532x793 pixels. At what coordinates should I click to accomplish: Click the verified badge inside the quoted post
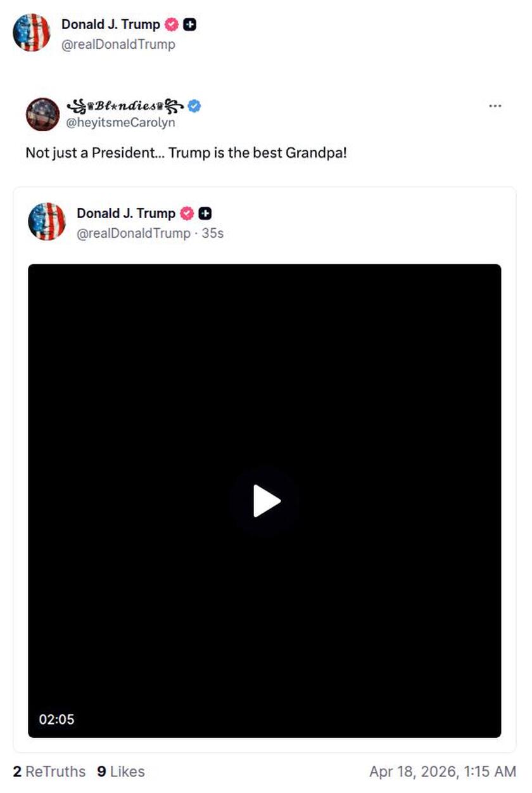tap(186, 214)
